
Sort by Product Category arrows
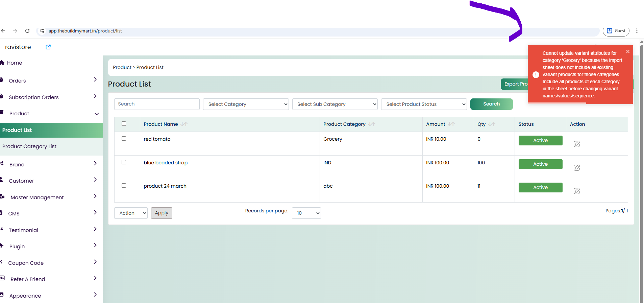[372, 124]
